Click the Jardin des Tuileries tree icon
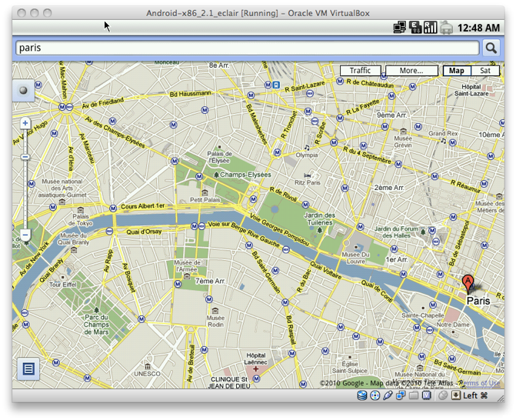The height and width of the screenshot is (420, 516). pos(320,230)
